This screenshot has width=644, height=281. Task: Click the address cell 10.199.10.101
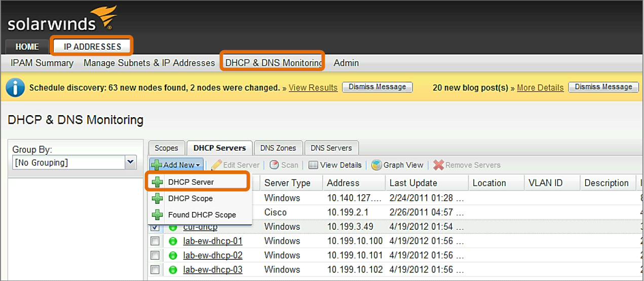tap(355, 255)
